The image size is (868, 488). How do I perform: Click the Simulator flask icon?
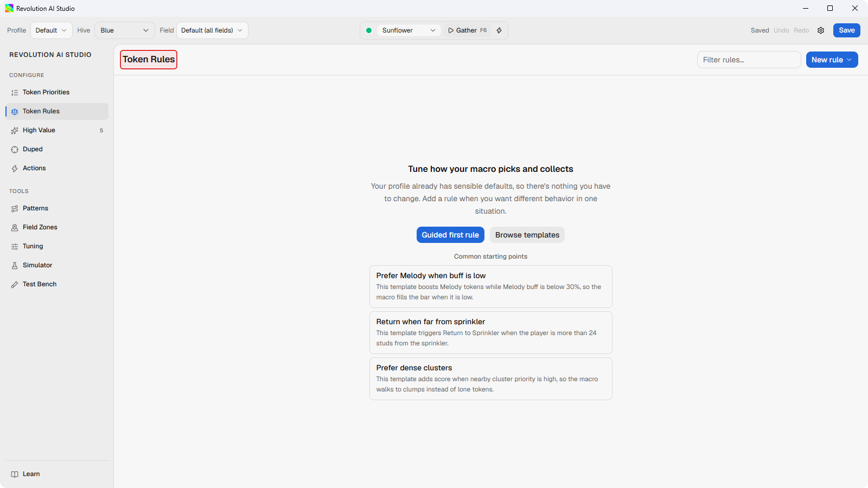pos(15,266)
